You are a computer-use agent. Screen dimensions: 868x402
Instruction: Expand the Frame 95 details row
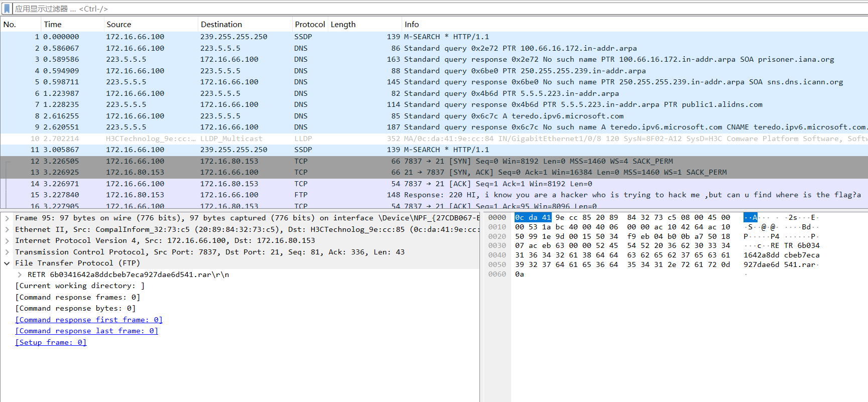click(7, 218)
